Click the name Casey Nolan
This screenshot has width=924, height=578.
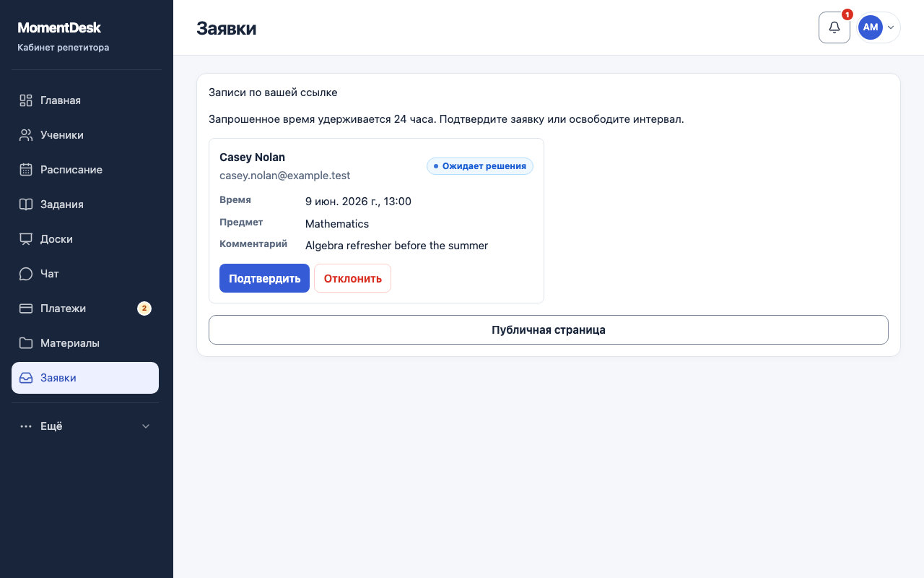pyautogui.click(x=252, y=158)
